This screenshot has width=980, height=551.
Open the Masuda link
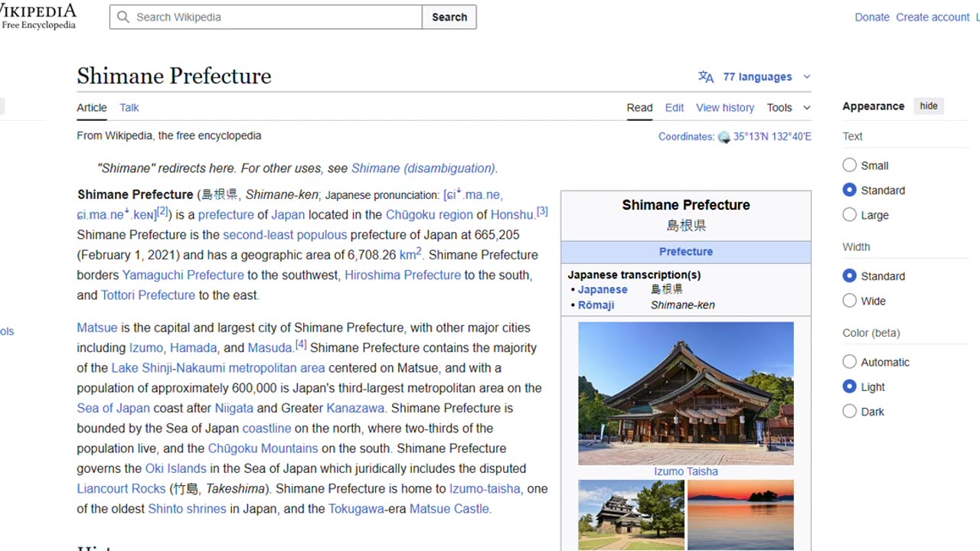click(x=270, y=347)
